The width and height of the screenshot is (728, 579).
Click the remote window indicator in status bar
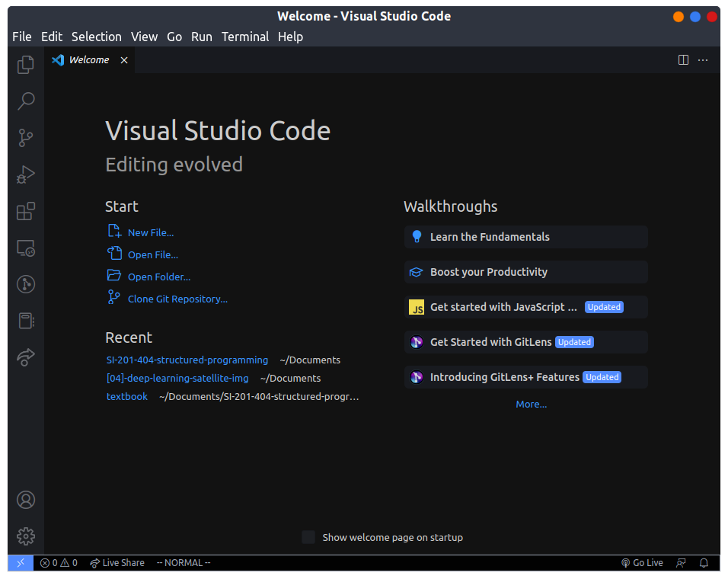(21, 563)
